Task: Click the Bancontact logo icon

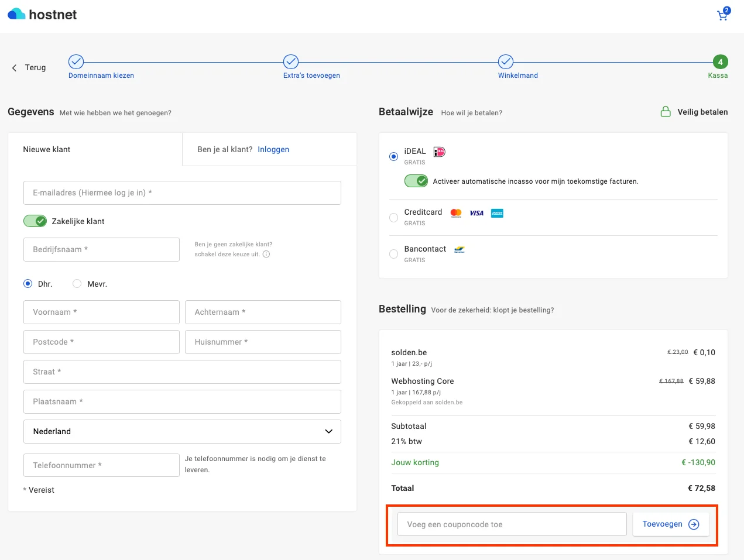Action: tap(460, 249)
